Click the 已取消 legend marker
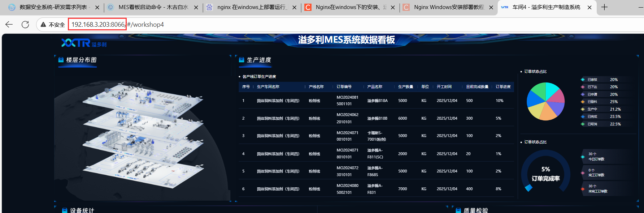 (x=583, y=124)
